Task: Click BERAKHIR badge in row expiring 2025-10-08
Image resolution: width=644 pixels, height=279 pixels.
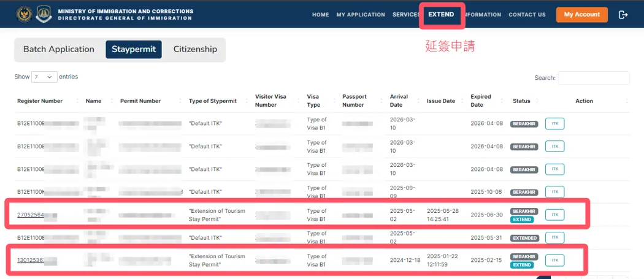Action: (524, 193)
